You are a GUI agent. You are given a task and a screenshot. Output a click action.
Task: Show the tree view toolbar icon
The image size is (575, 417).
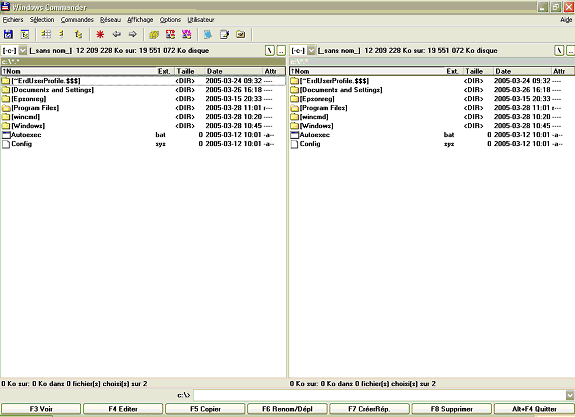click(78, 34)
